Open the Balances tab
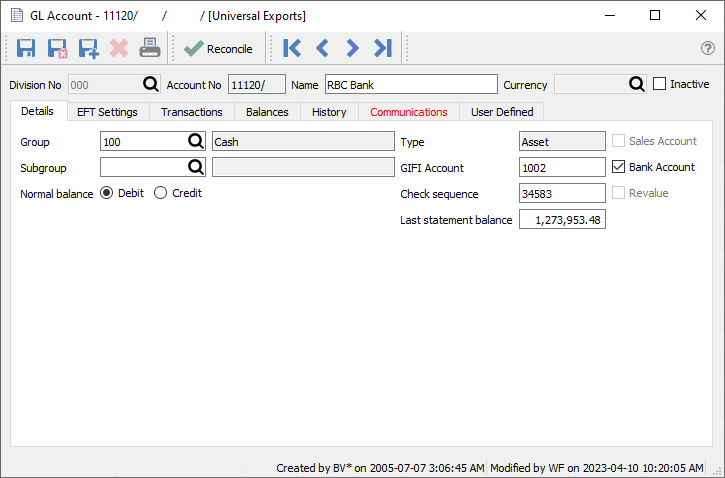 [x=267, y=112]
